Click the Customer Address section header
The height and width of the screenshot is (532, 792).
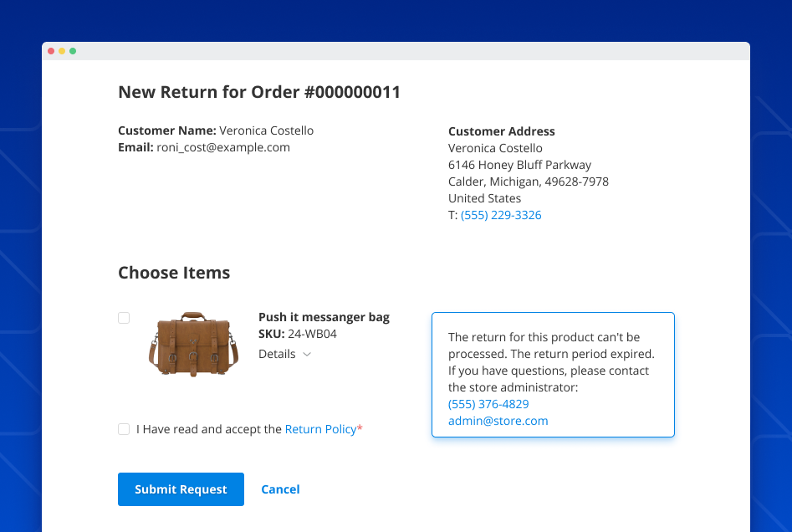point(501,131)
